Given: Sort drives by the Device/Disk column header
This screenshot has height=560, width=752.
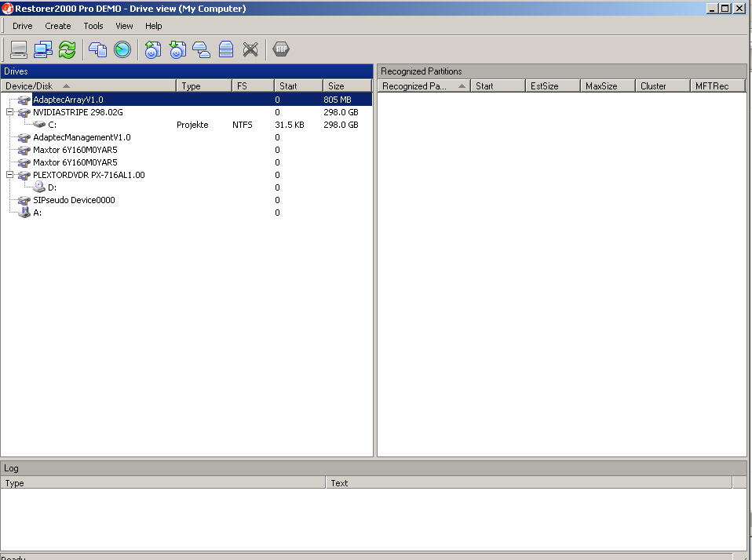Looking at the screenshot, I should pyautogui.click(x=88, y=85).
